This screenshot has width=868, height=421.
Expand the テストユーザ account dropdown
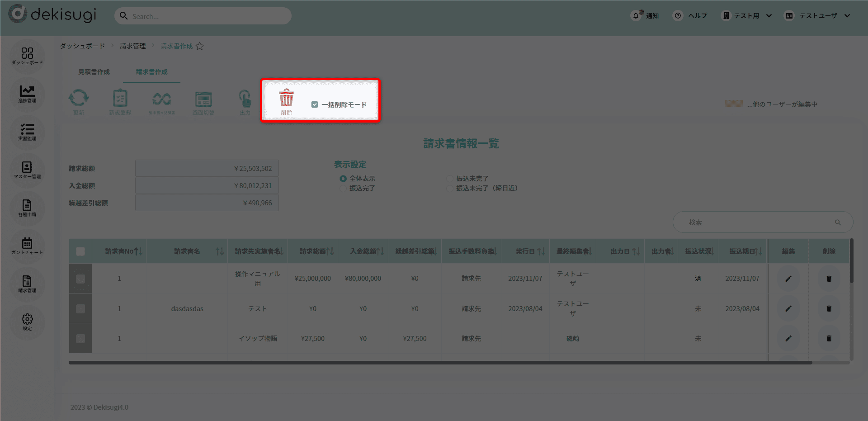click(847, 16)
